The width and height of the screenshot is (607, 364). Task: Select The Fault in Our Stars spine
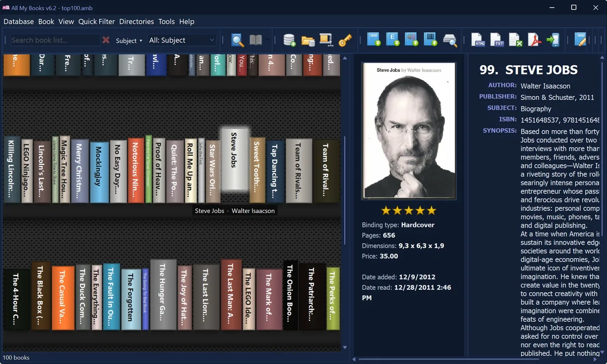pyautogui.click(x=111, y=297)
